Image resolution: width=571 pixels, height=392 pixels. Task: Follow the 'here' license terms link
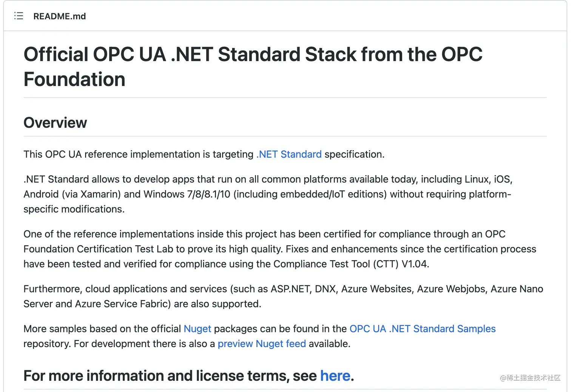335,376
